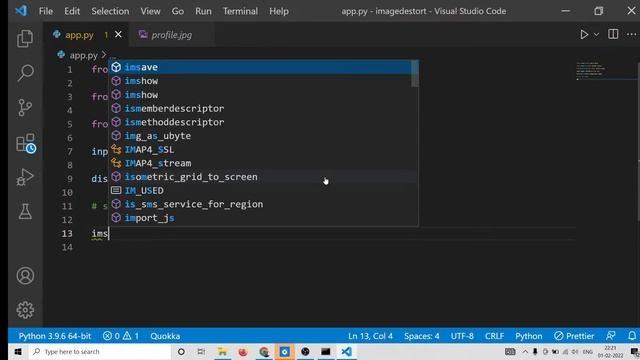Select the IMAP4_SSL class suggestion
The height and width of the screenshot is (360, 640).
260,149
